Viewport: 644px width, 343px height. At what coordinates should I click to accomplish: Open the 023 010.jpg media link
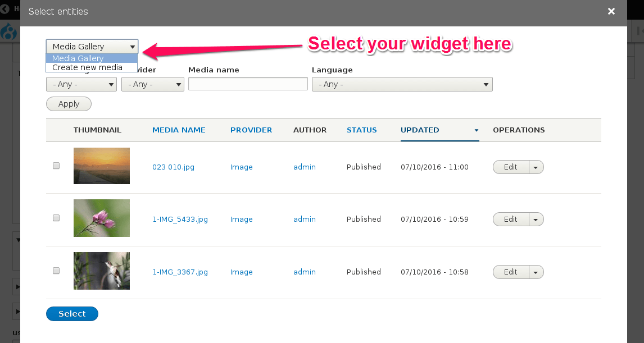click(x=173, y=167)
